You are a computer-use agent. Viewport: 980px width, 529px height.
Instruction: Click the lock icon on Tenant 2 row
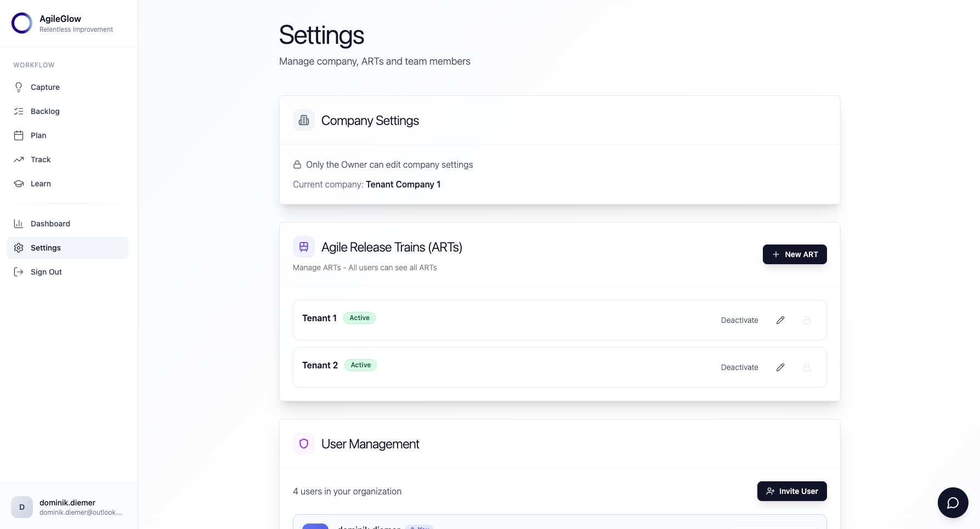coord(807,367)
